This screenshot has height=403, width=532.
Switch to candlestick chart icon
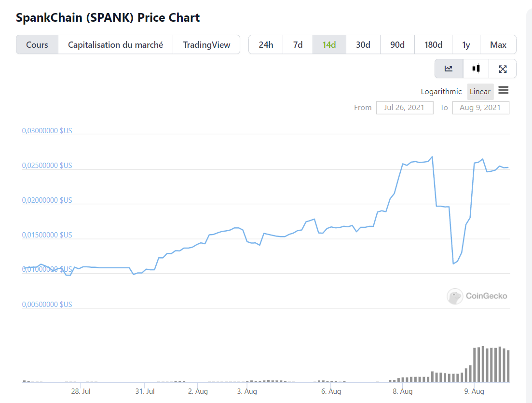[476, 69]
